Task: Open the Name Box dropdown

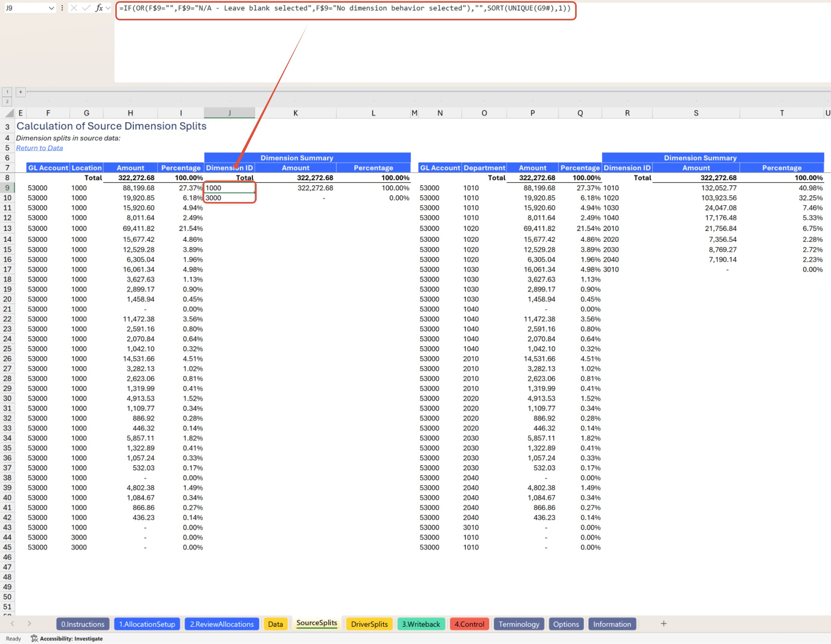Action: tap(51, 8)
